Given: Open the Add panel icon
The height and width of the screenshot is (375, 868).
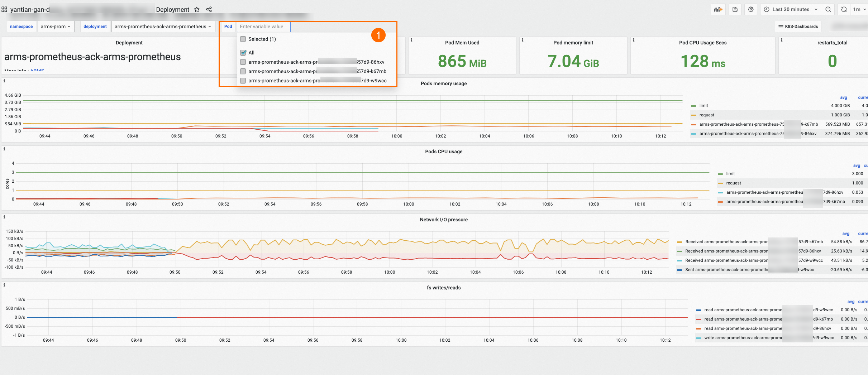Looking at the screenshot, I should pyautogui.click(x=718, y=9).
